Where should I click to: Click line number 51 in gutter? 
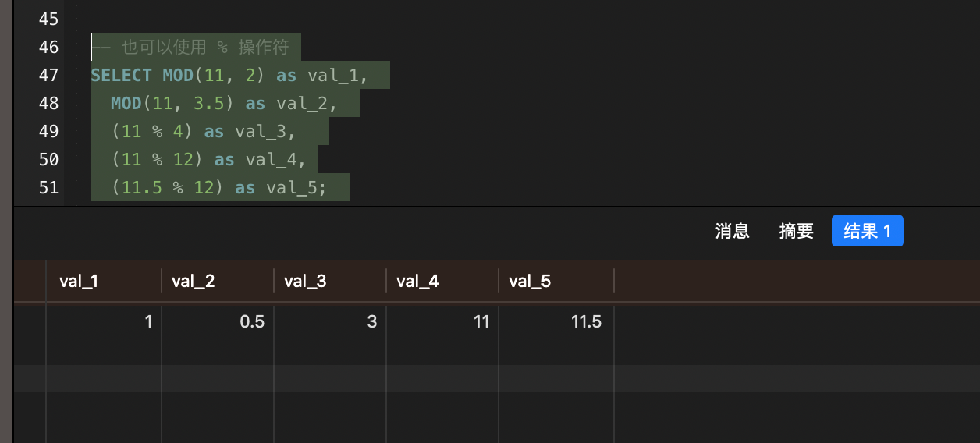click(x=48, y=188)
